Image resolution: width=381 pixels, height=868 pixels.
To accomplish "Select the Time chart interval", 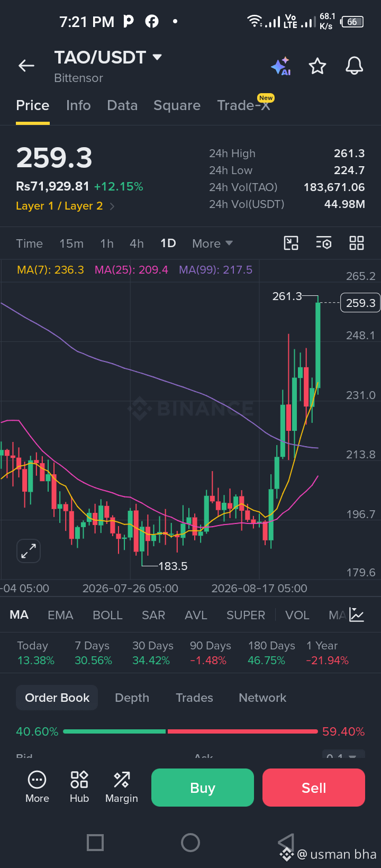I will 29,243.
